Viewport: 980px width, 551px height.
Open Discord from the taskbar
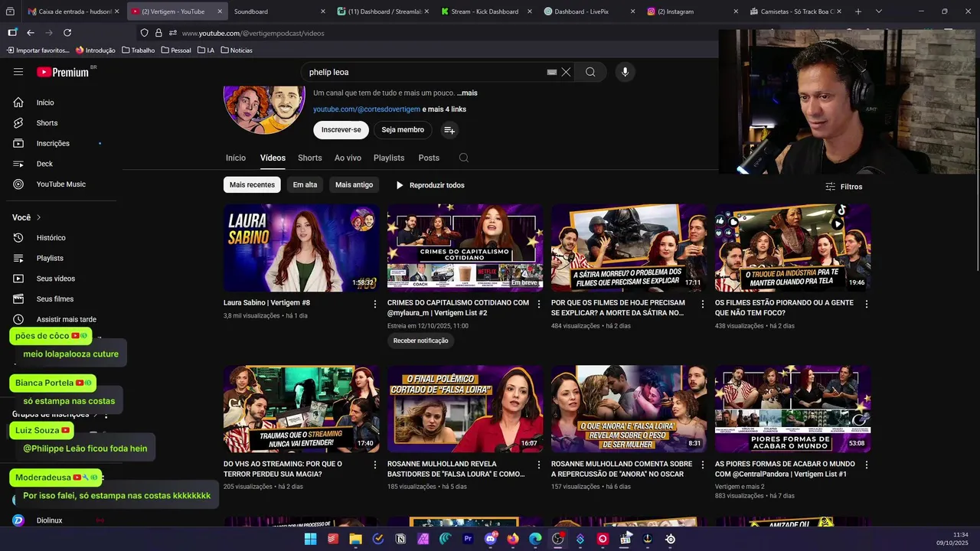point(491,539)
